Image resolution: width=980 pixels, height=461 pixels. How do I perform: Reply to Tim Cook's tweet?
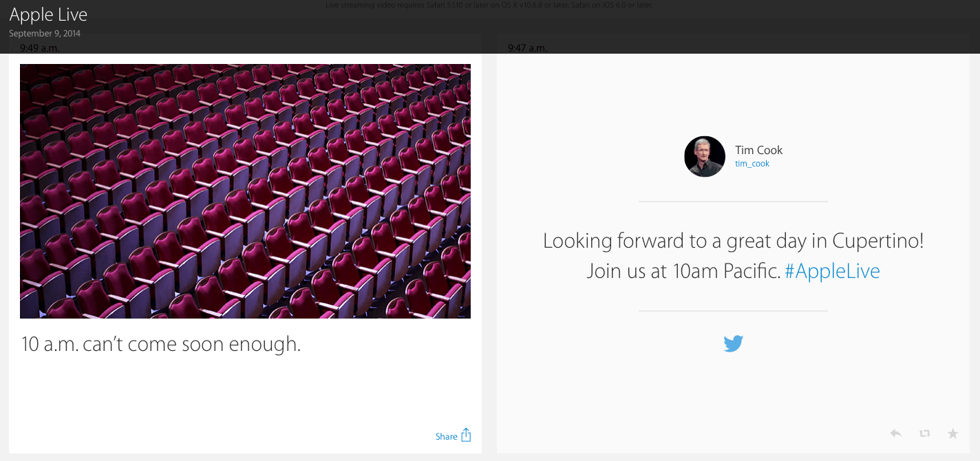click(x=895, y=433)
